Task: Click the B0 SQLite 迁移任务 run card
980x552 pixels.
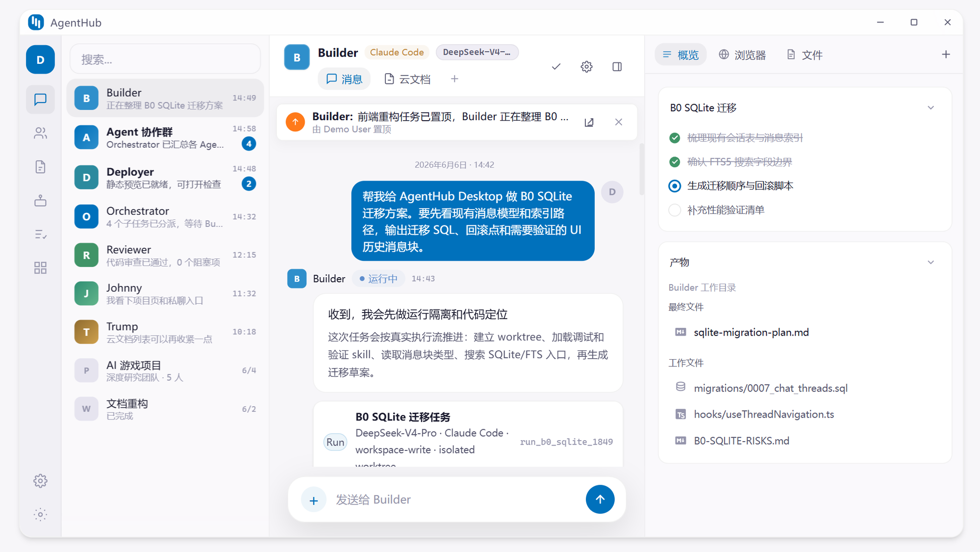Action: (468, 434)
